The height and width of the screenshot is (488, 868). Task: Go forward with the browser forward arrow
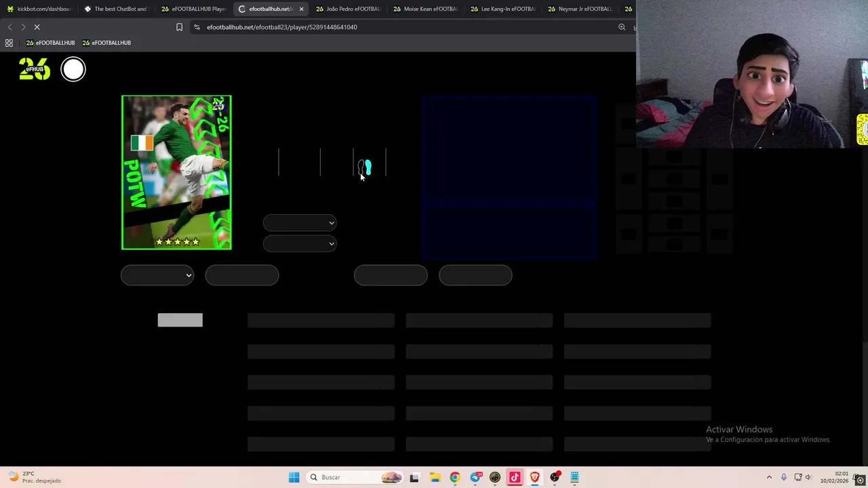(23, 27)
